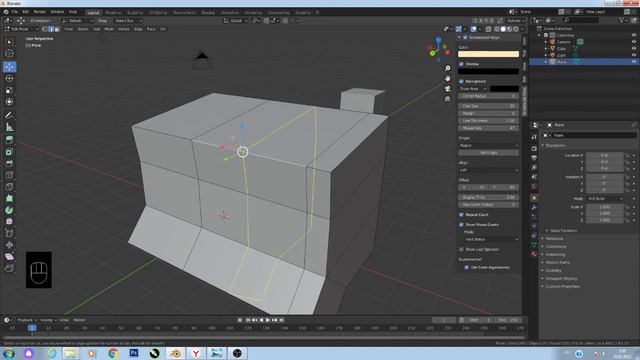Open the Playback popover in timeline

[x=27, y=320]
